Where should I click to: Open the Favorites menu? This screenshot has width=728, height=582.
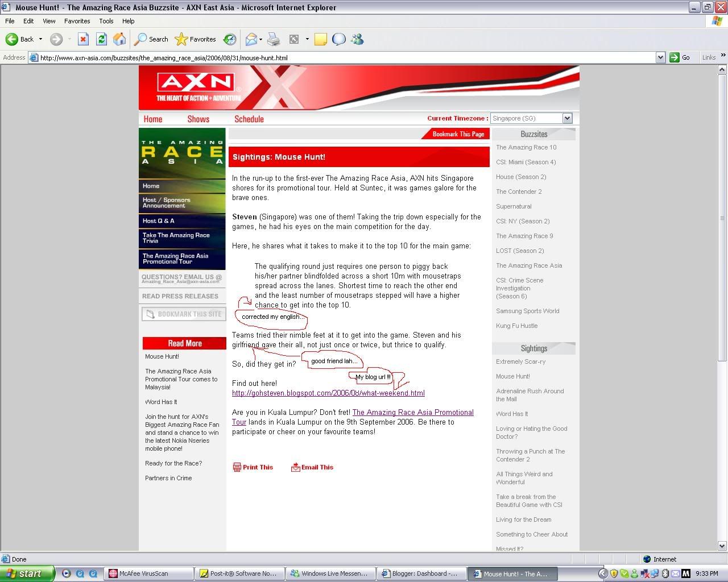point(77,21)
